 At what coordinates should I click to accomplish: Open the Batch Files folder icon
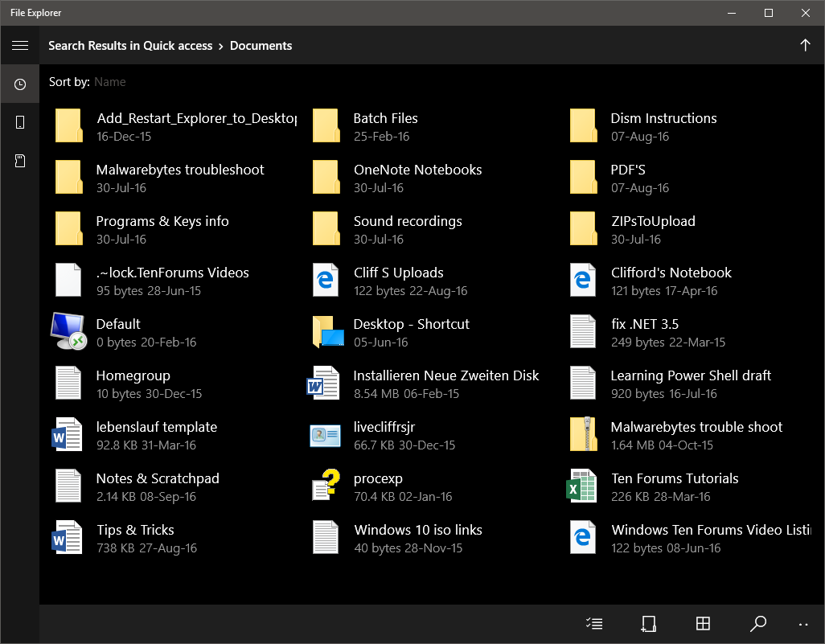pos(326,125)
